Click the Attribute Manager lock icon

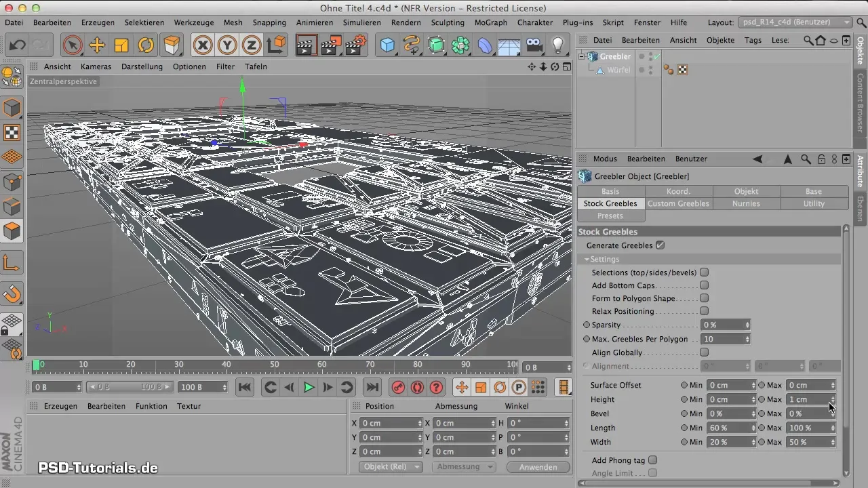click(x=821, y=159)
